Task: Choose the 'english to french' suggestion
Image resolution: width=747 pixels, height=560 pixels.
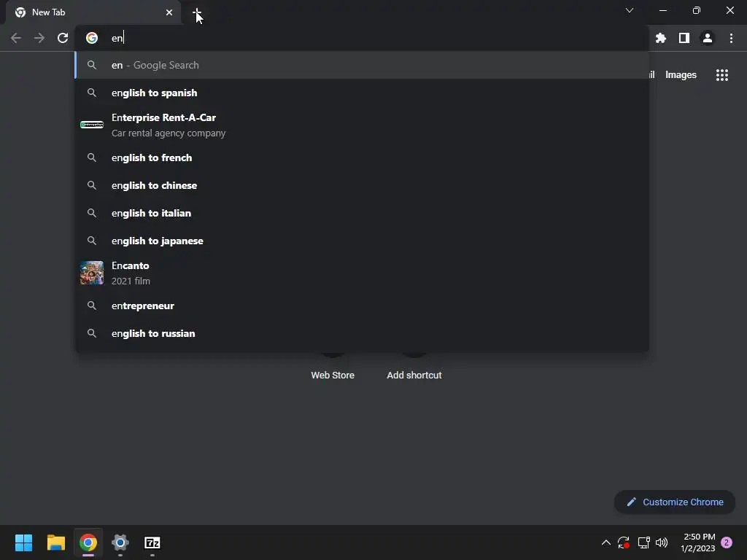Action: click(x=362, y=157)
